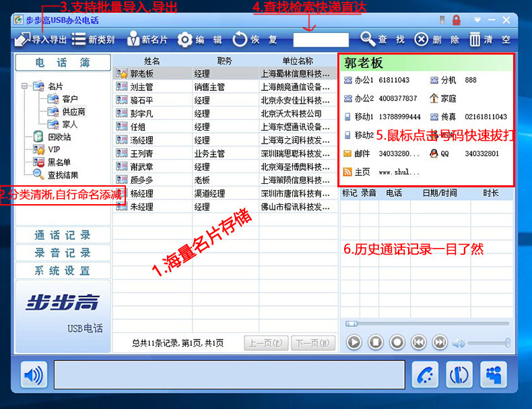Select contact row 颜多多
This screenshot has height=409, width=532.
pos(226,180)
